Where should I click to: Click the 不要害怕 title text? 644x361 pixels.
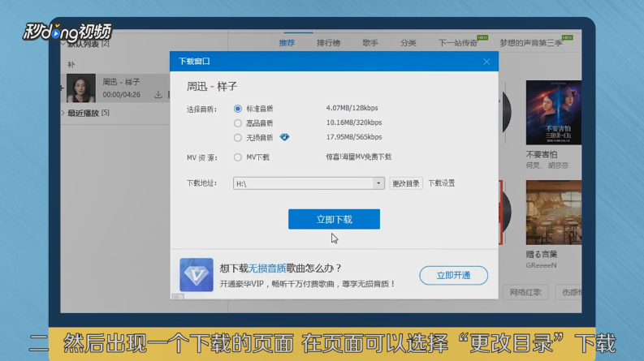(x=542, y=155)
